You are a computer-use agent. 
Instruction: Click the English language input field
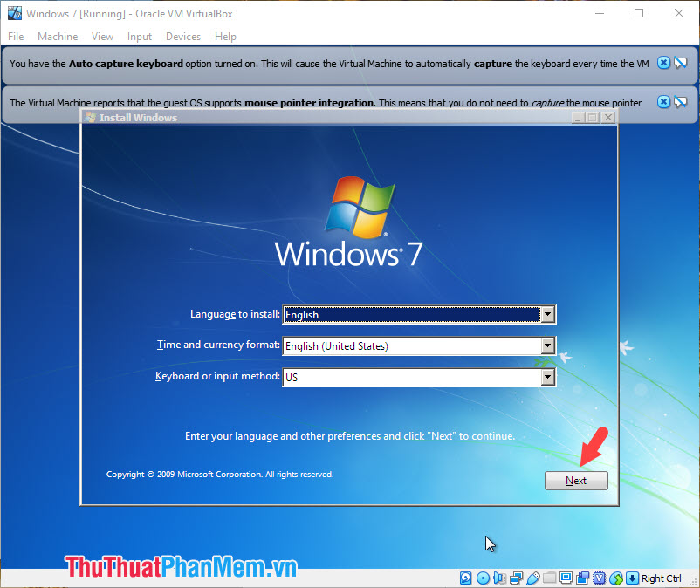pos(410,315)
